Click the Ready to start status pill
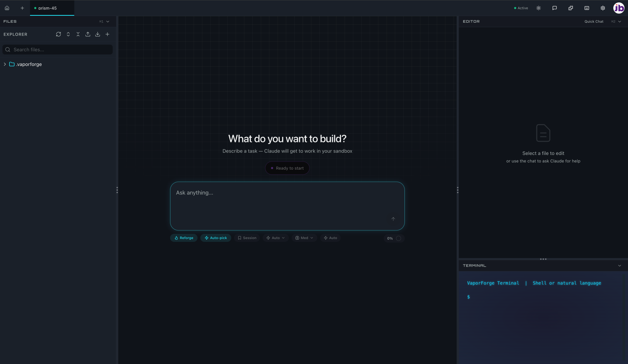This screenshot has height=364, width=628. point(287,168)
